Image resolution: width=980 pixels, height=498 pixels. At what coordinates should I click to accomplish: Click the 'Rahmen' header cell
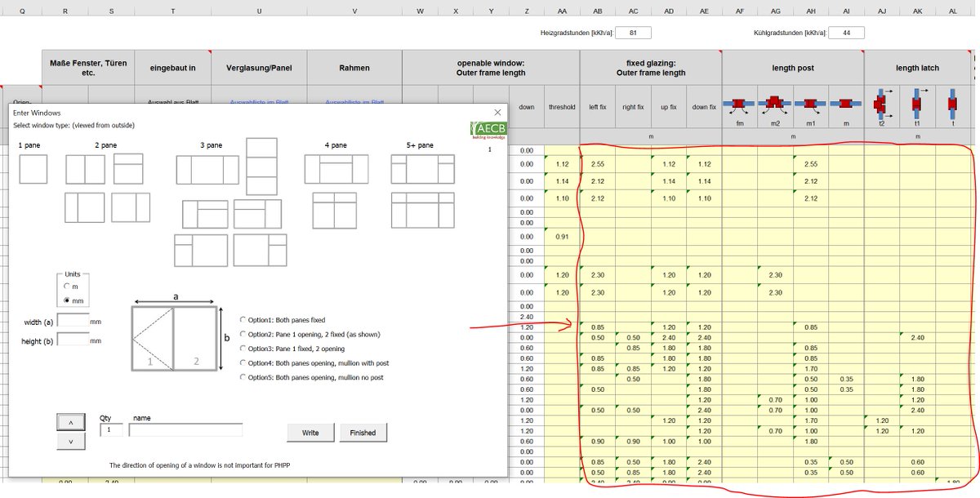point(354,68)
